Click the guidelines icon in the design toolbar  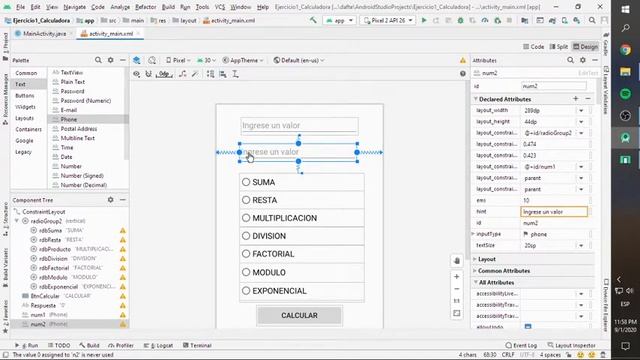coord(236,74)
